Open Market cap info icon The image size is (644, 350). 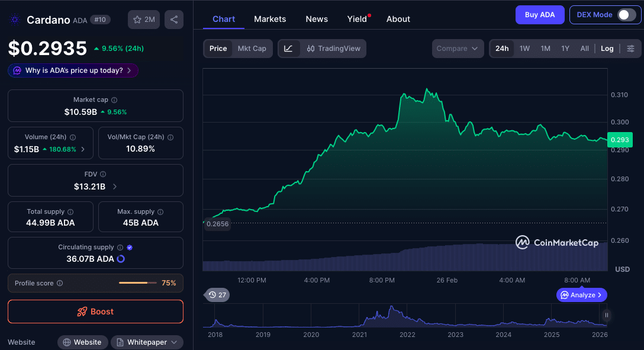114,100
